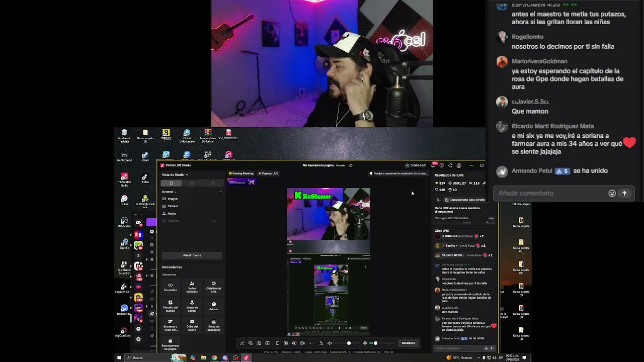This screenshot has height=362, width=644.
Task: Click the Gaming Ranking tag
Action: pyautogui.click(x=241, y=173)
